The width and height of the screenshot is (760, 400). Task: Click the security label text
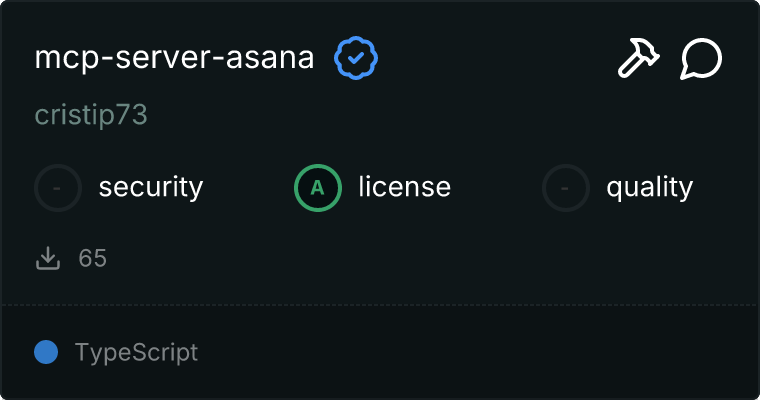(x=150, y=187)
